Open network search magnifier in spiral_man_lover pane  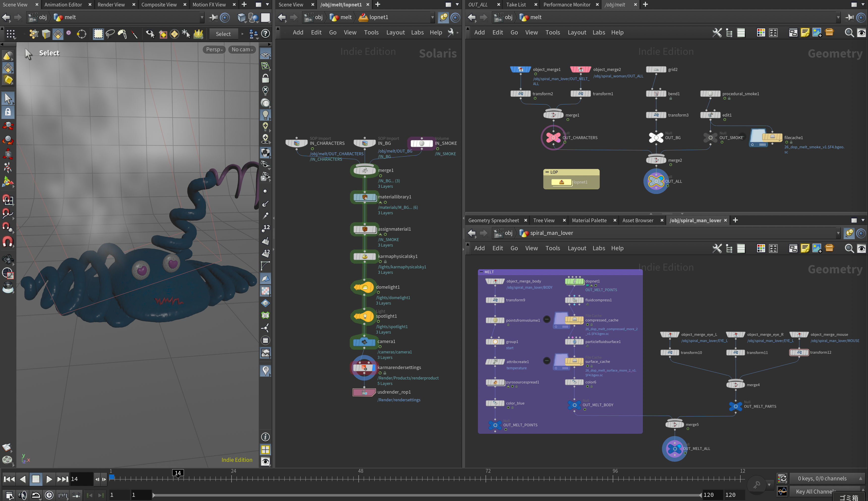[x=849, y=249]
